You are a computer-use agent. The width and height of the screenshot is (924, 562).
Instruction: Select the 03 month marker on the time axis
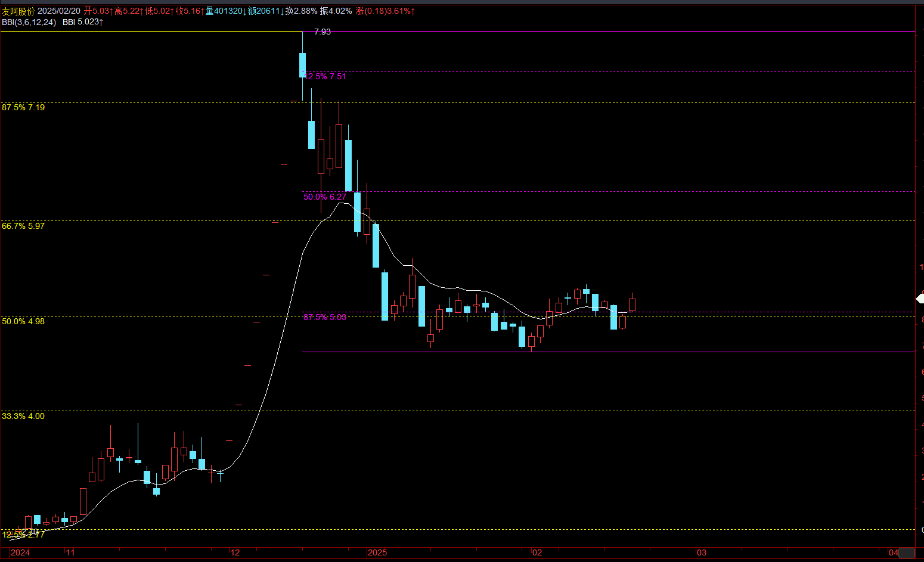[702, 552]
